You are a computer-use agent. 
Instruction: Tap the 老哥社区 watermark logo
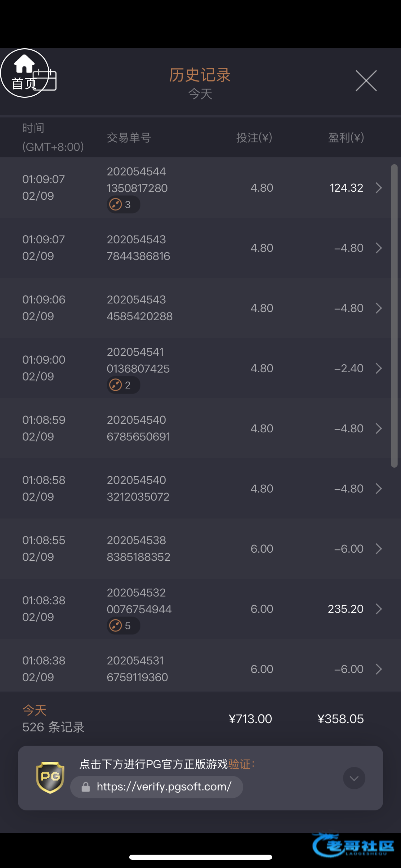tap(353, 846)
